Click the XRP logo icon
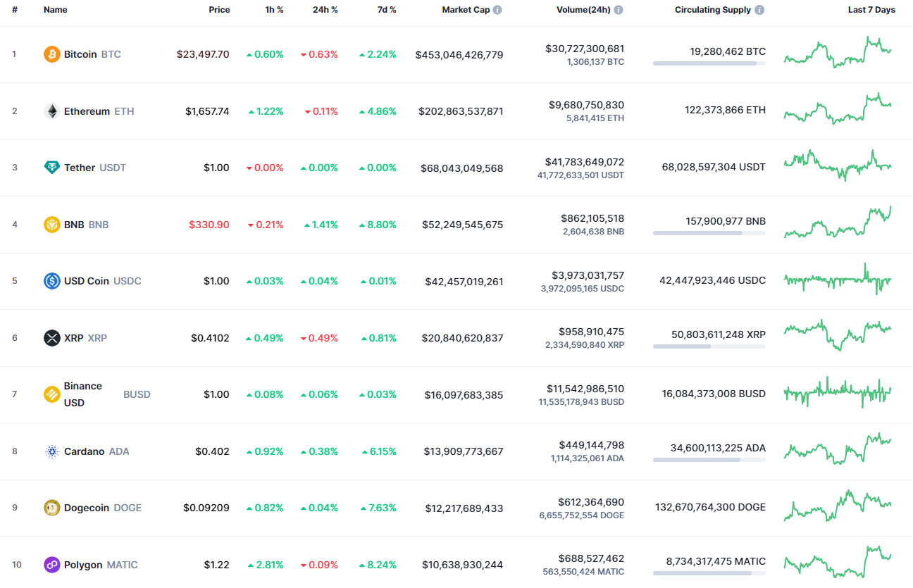This screenshot has width=913, height=588. tap(51, 337)
